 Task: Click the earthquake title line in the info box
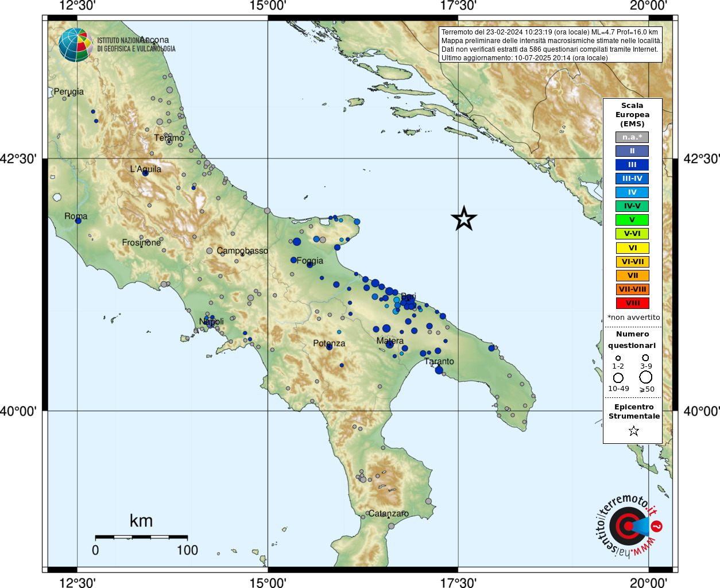(x=549, y=32)
